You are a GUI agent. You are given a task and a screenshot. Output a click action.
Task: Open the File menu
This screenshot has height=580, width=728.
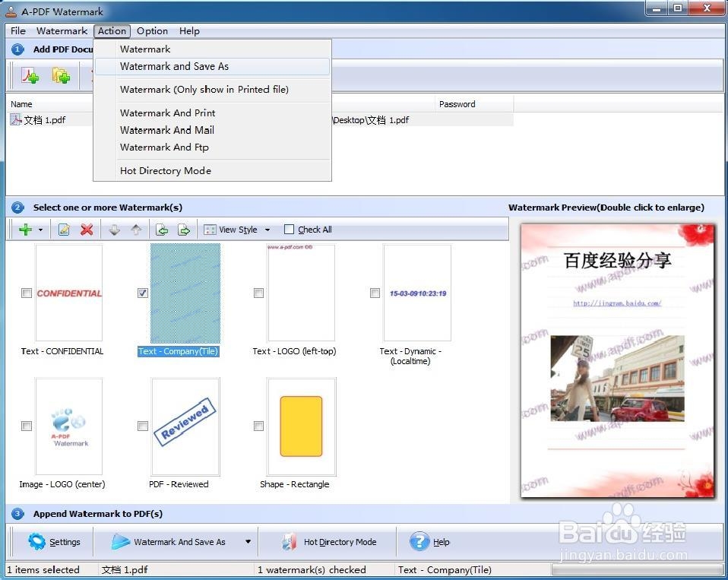tap(18, 31)
